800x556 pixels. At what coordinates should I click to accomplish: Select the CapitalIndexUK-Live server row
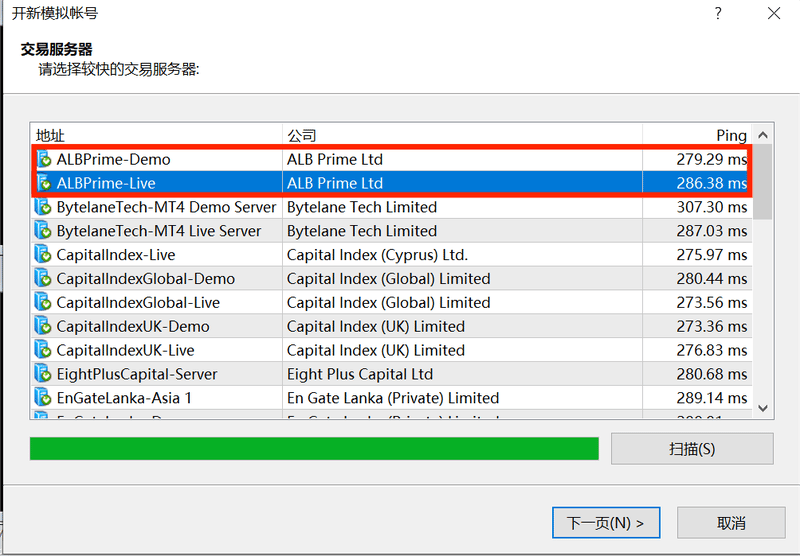point(391,350)
